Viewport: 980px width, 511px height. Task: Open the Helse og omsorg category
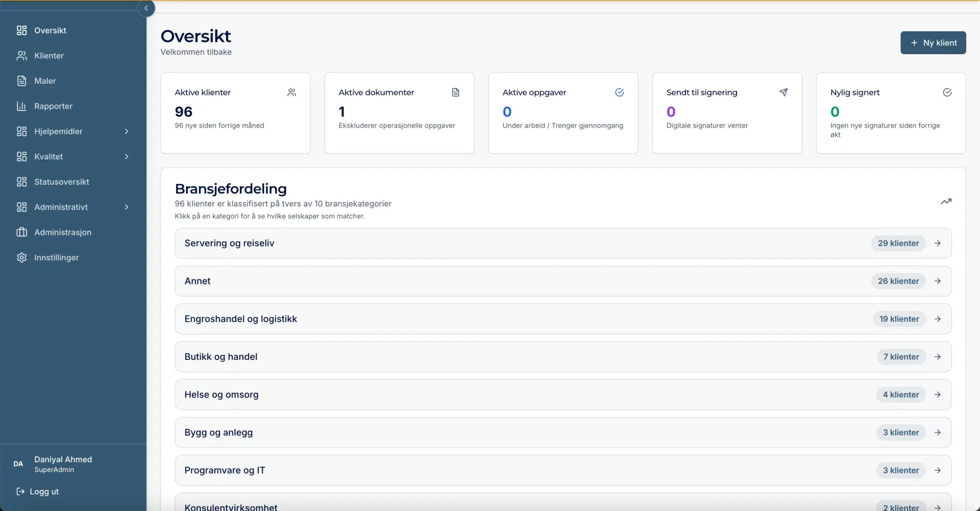click(x=563, y=395)
